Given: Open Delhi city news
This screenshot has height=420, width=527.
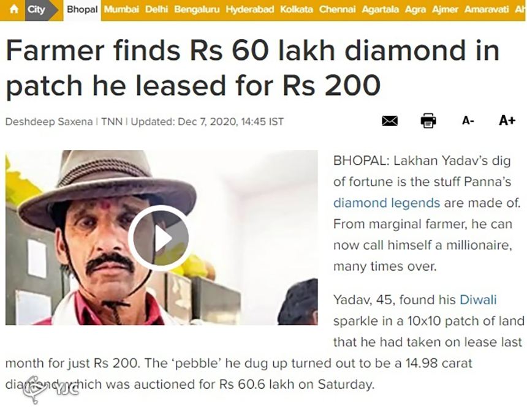Looking at the screenshot, I should pos(157,10).
